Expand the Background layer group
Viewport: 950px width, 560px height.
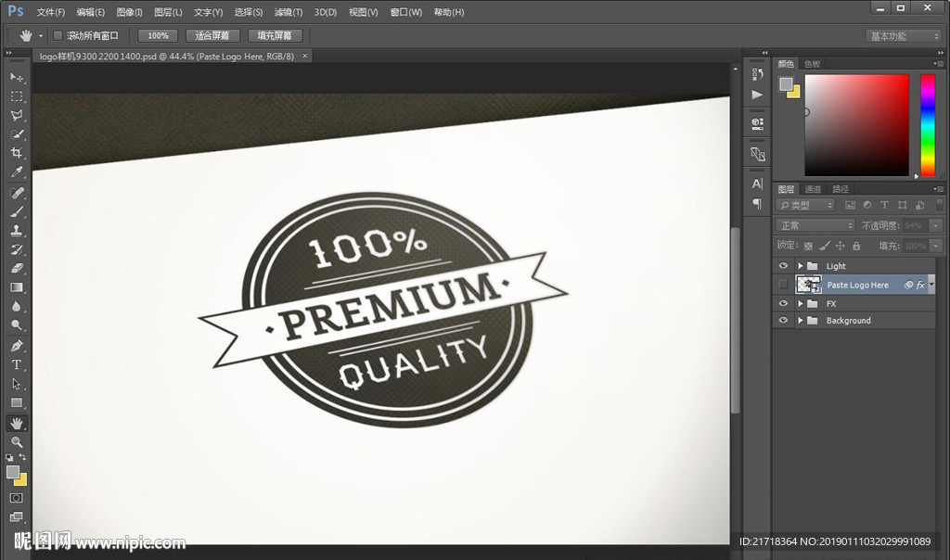pyautogui.click(x=800, y=321)
